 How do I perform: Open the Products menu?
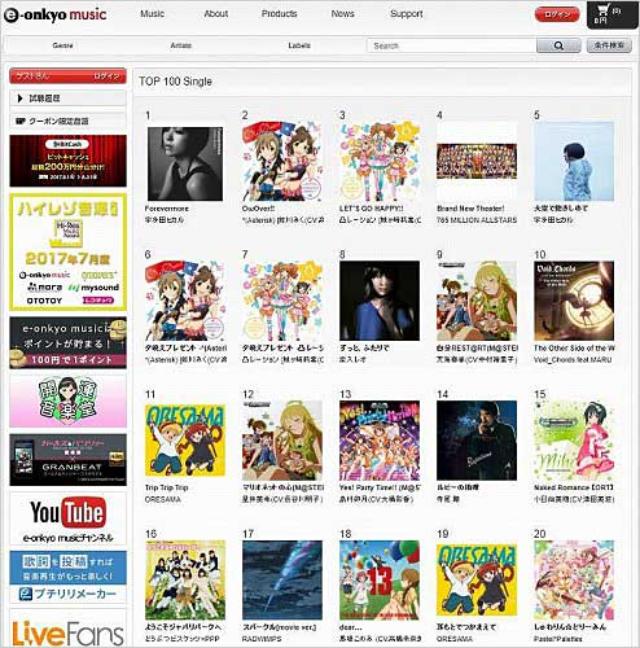point(279,14)
